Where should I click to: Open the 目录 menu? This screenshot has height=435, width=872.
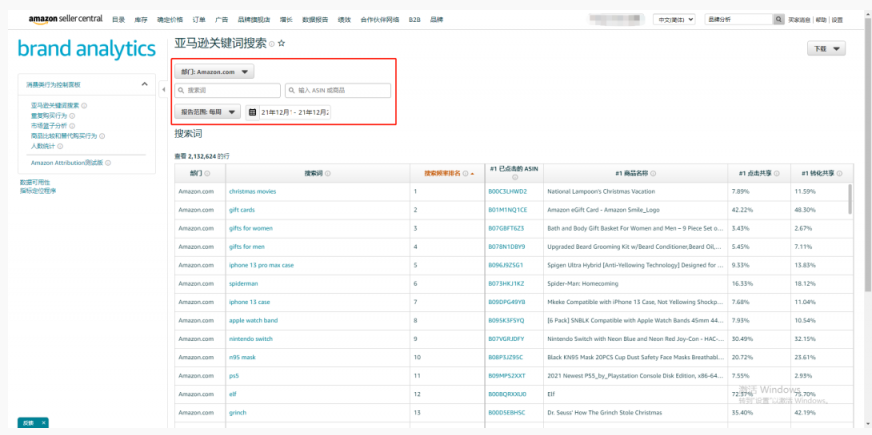point(118,19)
